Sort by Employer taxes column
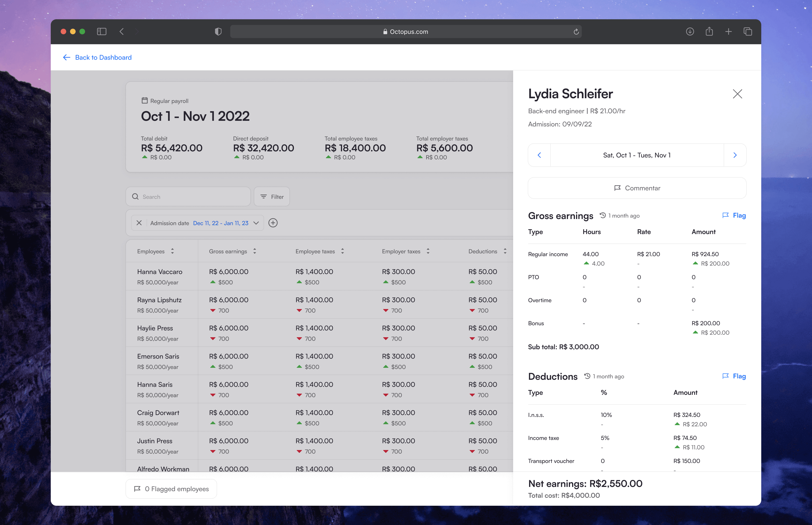This screenshot has width=812, height=525. tap(428, 251)
